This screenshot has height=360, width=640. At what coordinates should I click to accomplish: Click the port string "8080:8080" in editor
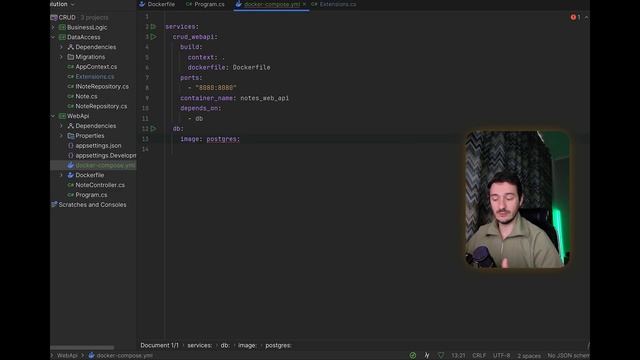[x=216, y=88]
